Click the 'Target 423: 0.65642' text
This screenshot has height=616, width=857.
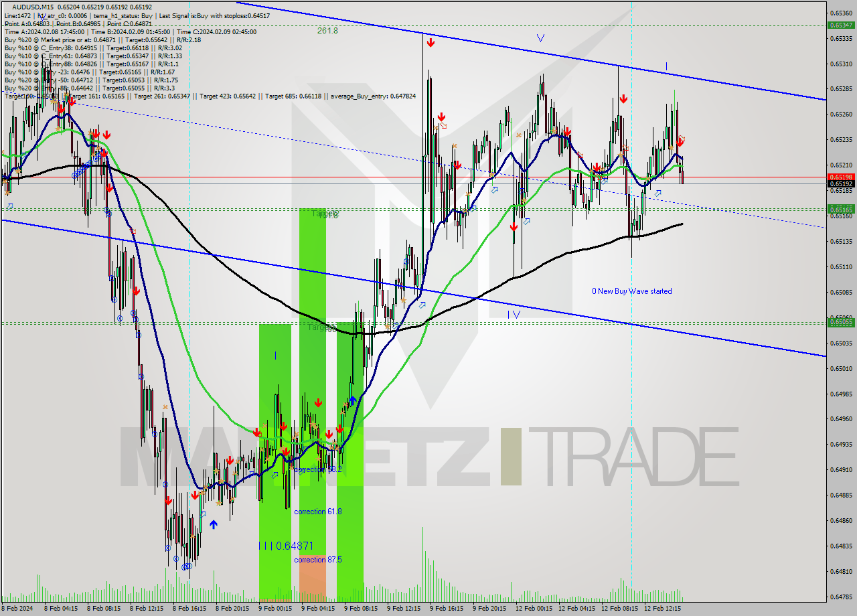pos(227,96)
